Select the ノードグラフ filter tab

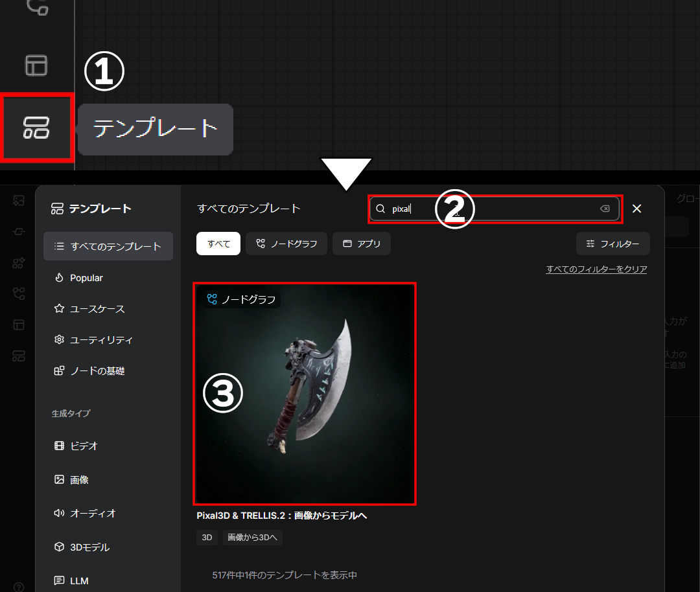pyautogui.click(x=286, y=244)
